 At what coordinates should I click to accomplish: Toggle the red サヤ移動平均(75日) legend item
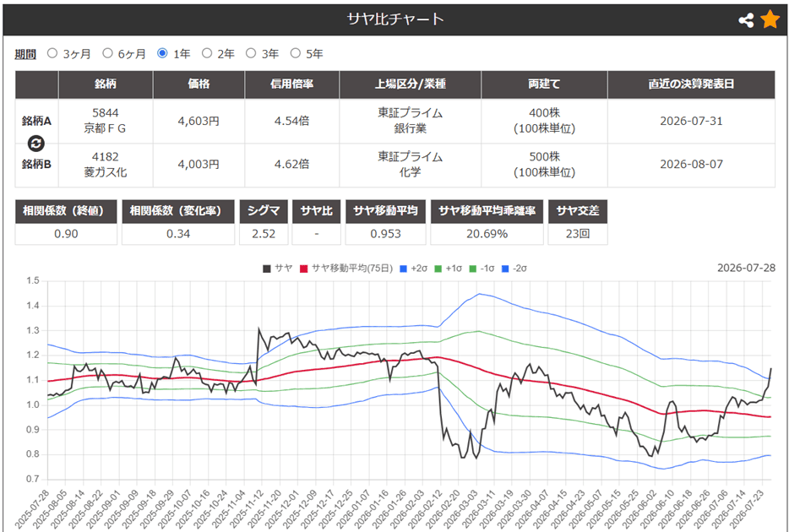point(346,269)
